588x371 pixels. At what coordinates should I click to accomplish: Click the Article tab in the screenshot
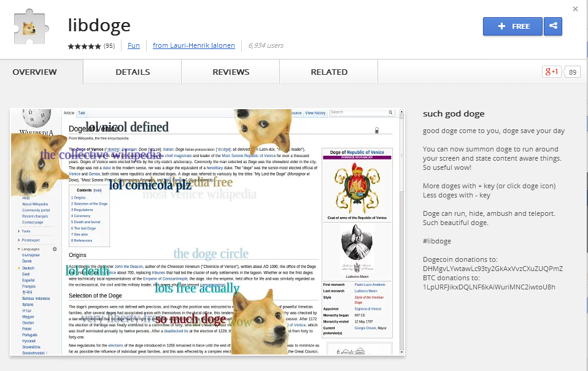click(x=69, y=113)
